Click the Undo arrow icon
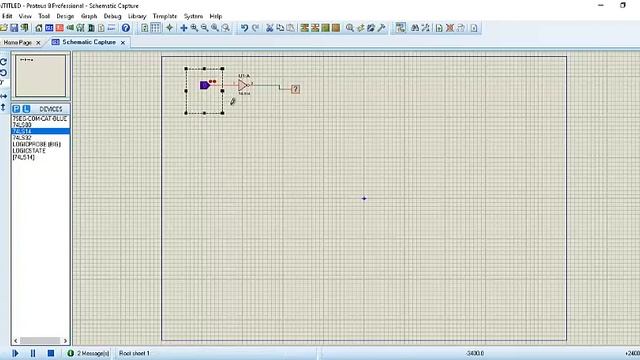Screen dimensions: 640x360 pyautogui.click(x=244, y=28)
